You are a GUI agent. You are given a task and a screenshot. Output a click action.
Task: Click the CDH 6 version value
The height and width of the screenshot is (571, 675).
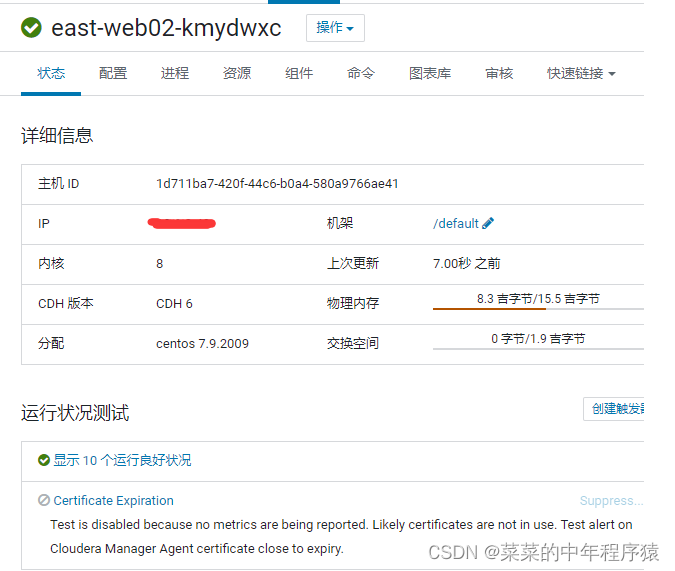click(174, 304)
